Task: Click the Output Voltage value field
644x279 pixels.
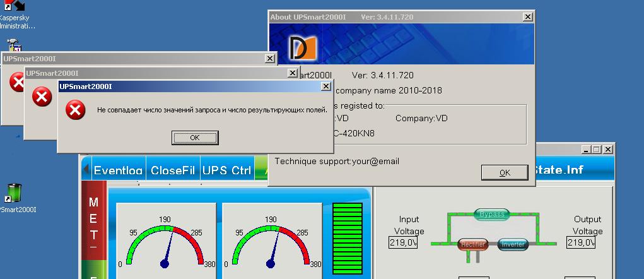Action: click(x=581, y=242)
